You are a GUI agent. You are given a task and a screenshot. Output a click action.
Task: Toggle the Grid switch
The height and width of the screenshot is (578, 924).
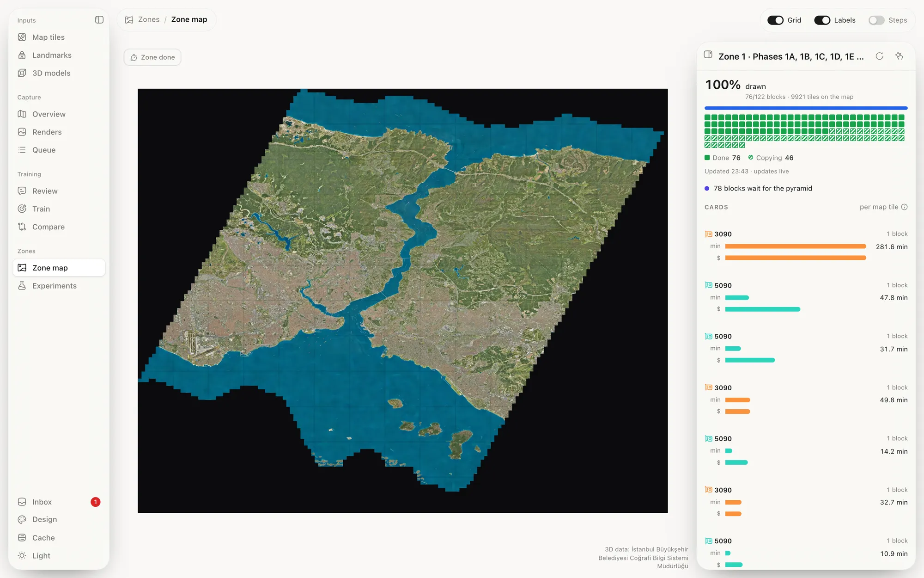tap(775, 20)
